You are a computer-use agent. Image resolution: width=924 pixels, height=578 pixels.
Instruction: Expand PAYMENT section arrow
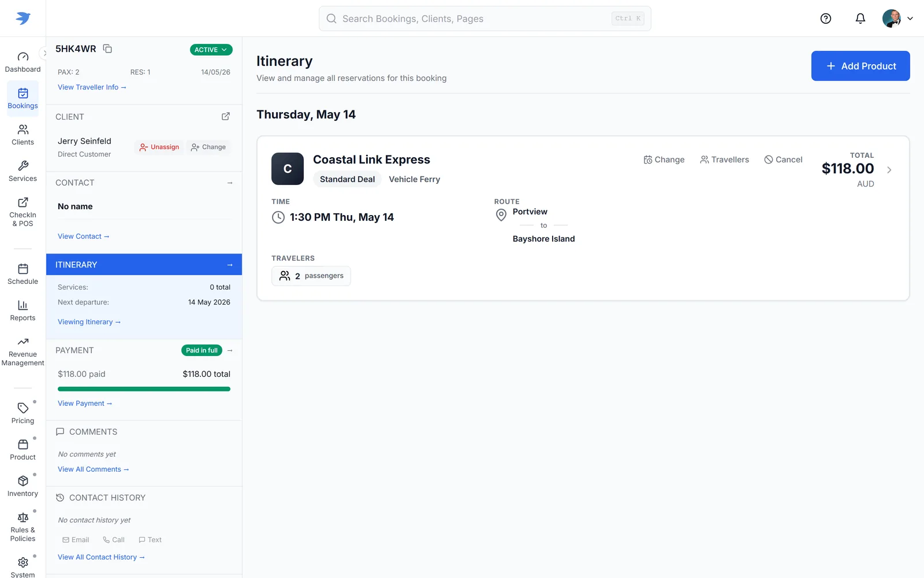pos(230,350)
